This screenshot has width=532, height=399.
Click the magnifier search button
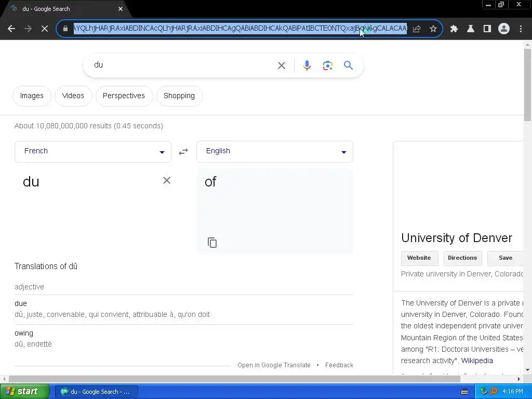[x=349, y=65]
